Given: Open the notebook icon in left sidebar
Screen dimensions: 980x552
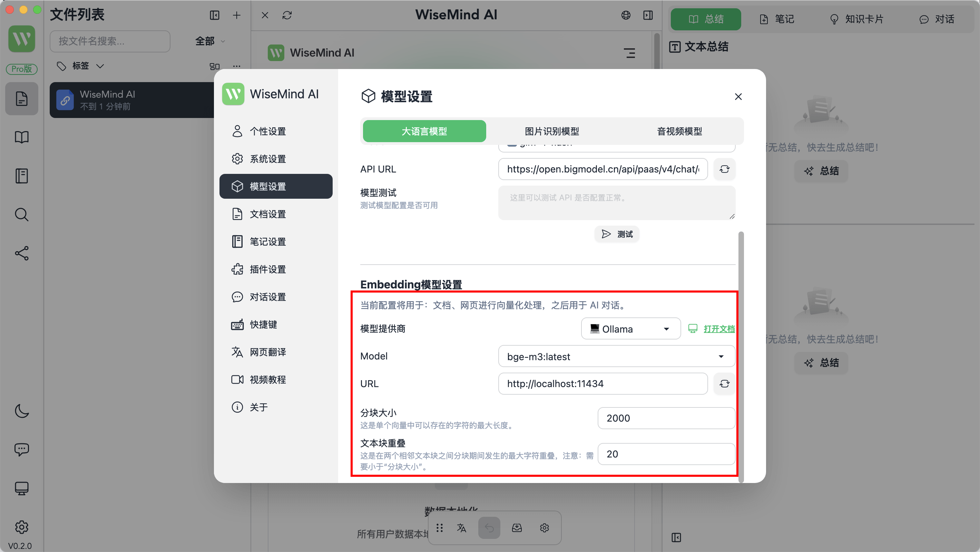Looking at the screenshot, I should pyautogui.click(x=22, y=176).
